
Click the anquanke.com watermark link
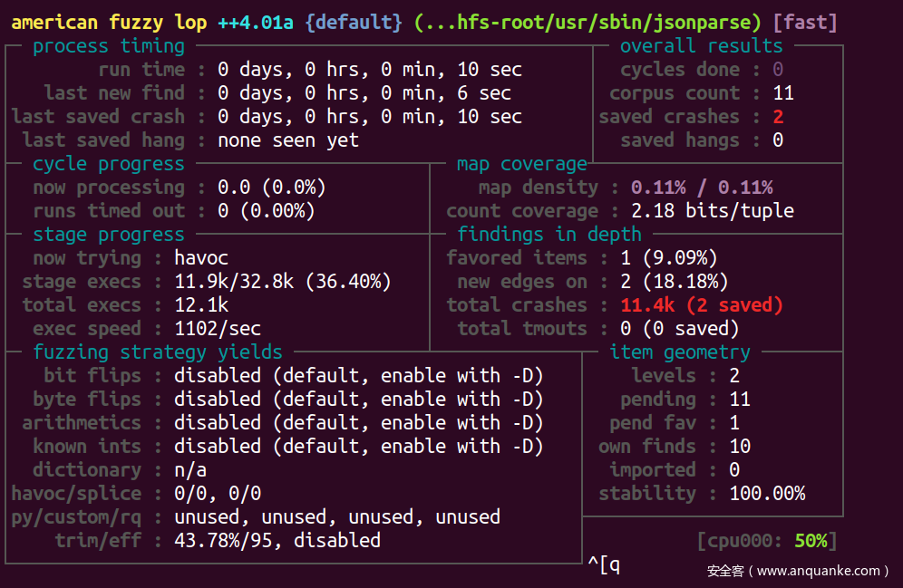[798, 571]
